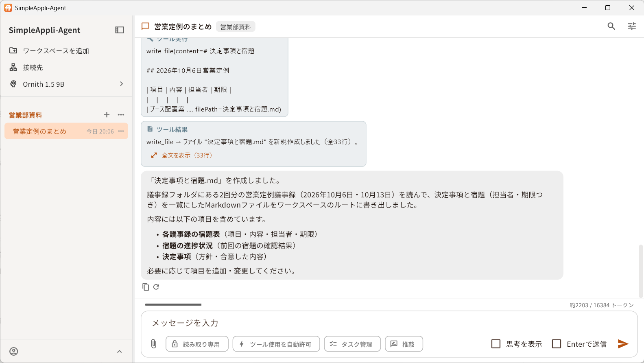Viewport: 644px width, 363px height.
Task: Open more options for 営業定例のまとめ chat
Action: coord(121,131)
